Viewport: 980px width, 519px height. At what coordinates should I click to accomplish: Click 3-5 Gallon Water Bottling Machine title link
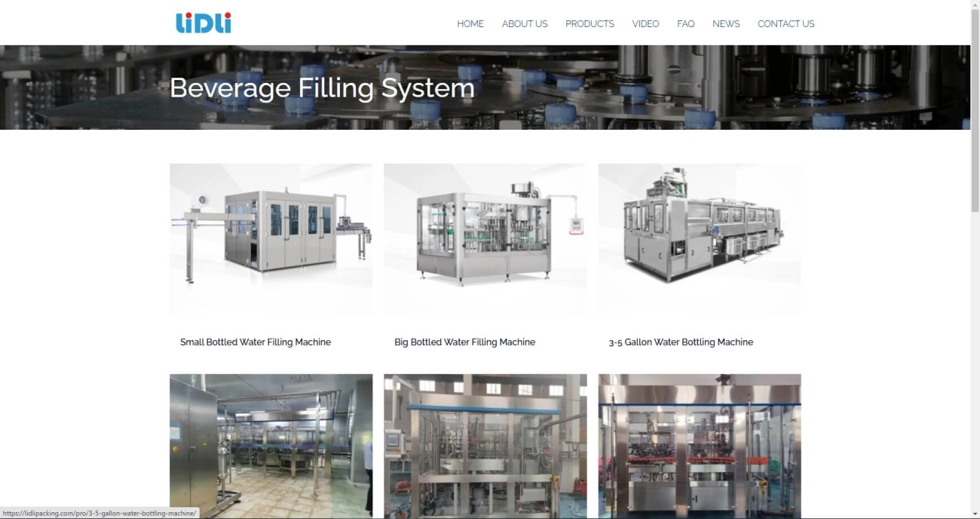(x=681, y=342)
